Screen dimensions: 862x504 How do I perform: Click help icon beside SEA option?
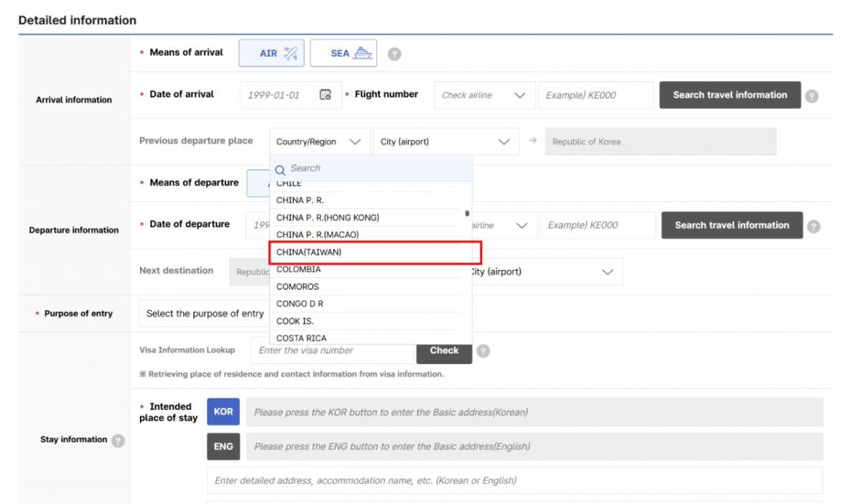394,54
